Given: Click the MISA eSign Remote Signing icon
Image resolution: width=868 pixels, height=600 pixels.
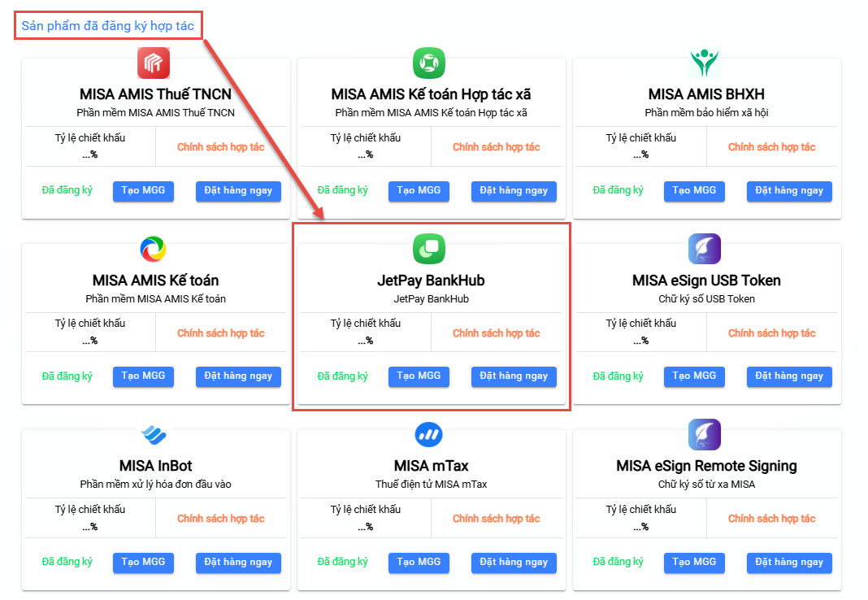Looking at the screenshot, I should tap(705, 434).
